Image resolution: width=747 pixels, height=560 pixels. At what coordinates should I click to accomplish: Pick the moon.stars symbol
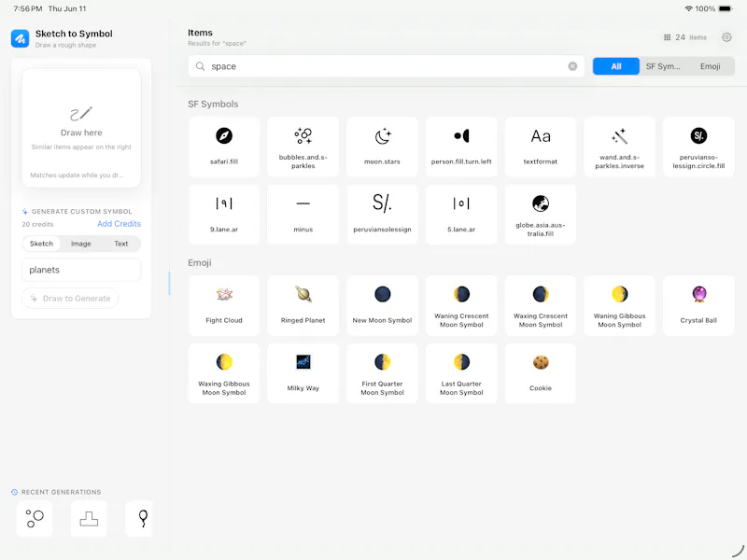[382, 147]
